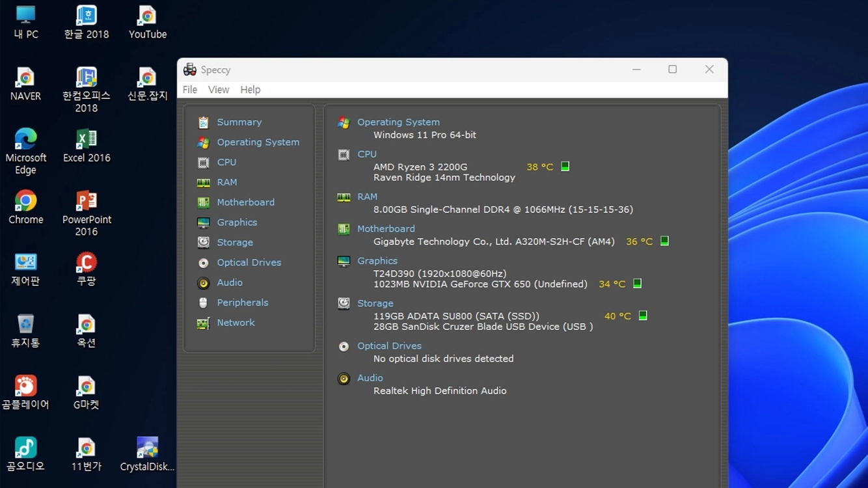Click the Peripherals mouse icon in sidebar
Screen dimensions: 868x488
(204, 303)
